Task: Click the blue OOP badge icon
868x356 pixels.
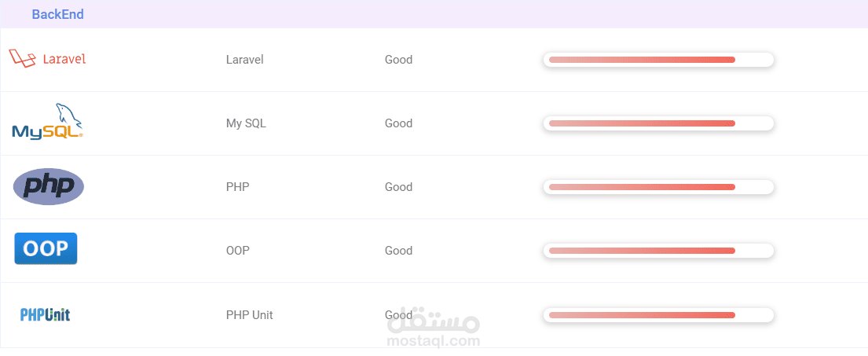Action: coord(46,249)
